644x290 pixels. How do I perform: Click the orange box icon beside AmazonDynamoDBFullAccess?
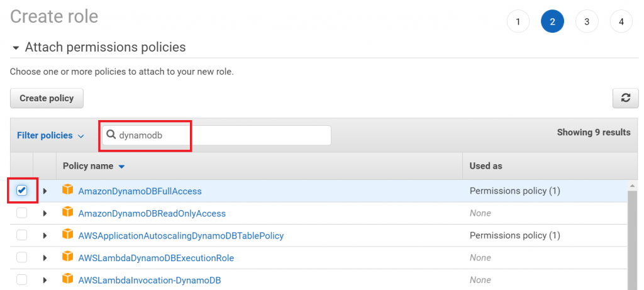coord(67,189)
